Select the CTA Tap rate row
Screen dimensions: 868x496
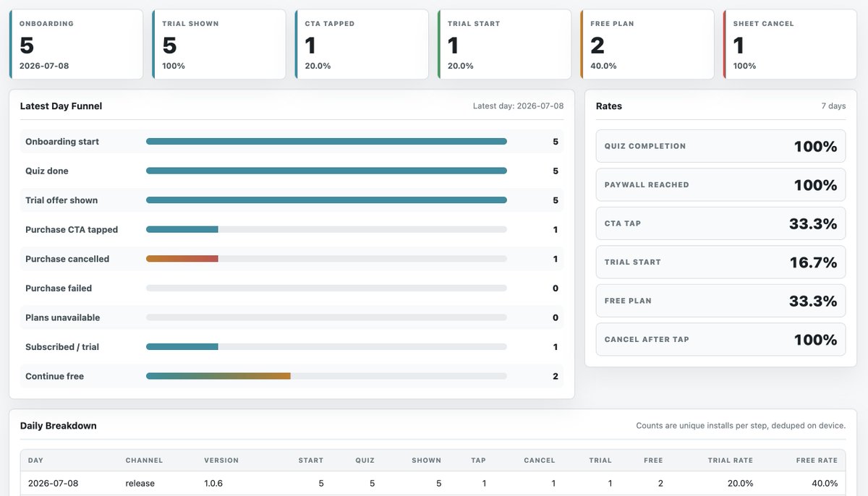coord(720,223)
